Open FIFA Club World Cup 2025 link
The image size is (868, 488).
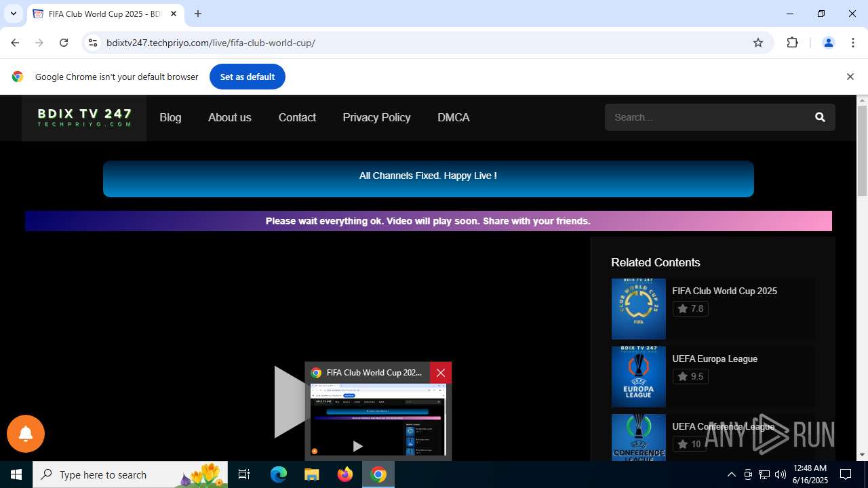(x=724, y=291)
